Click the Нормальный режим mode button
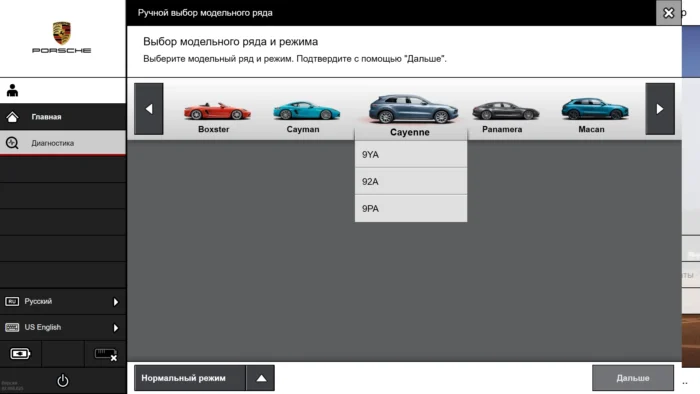The width and height of the screenshot is (700, 394). coord(190,378)
